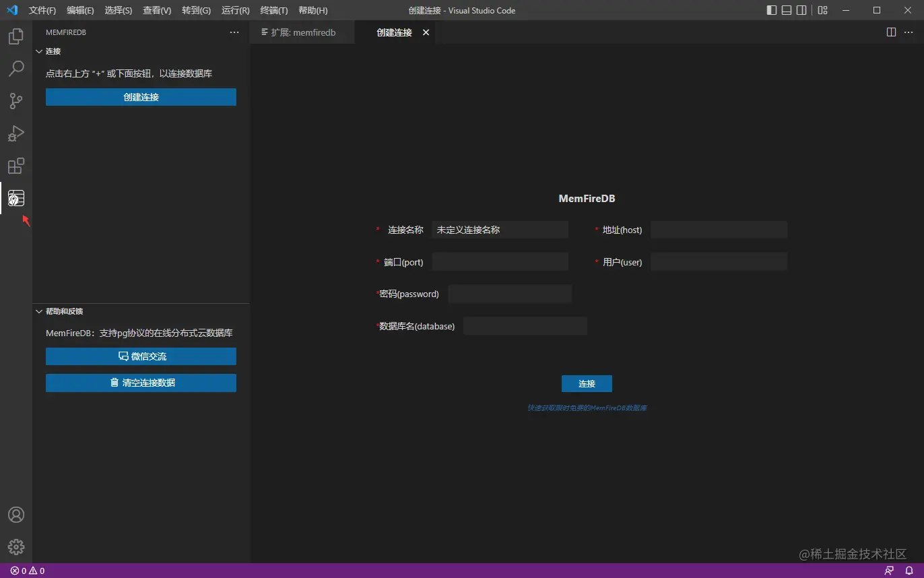Focus the 连接名称 input field
The height and width of the screenshot is (578, 924).
click(x=500, y=230)
